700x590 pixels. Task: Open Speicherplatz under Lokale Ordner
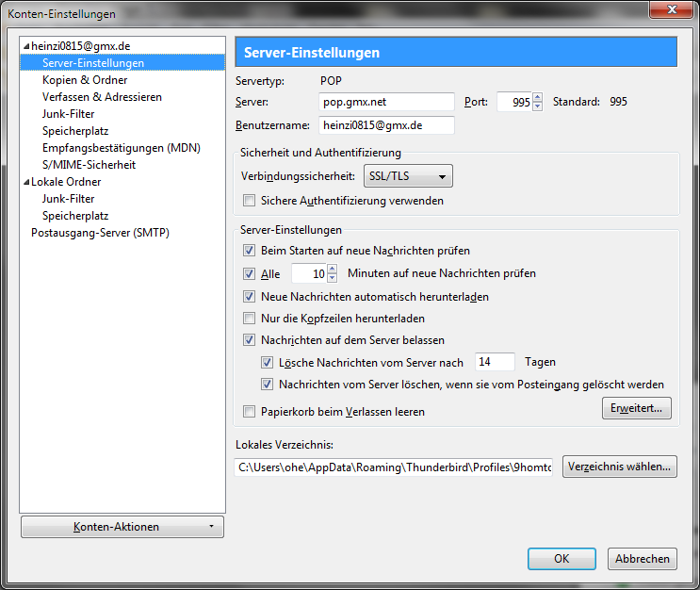[x=75, y=216]
